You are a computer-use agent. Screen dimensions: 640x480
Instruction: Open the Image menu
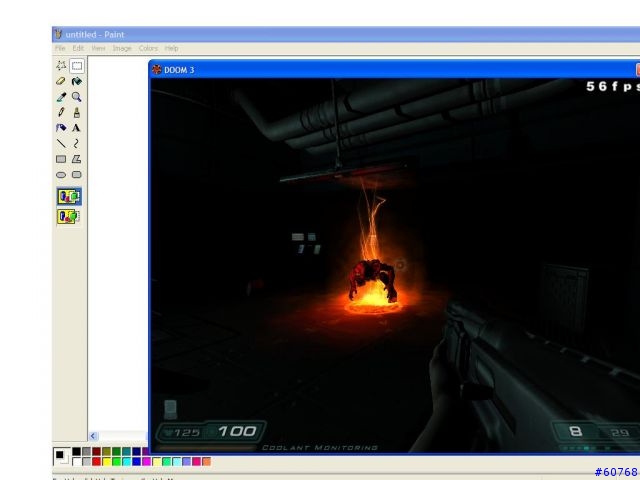pyautogui.click(x=122, y=48)
